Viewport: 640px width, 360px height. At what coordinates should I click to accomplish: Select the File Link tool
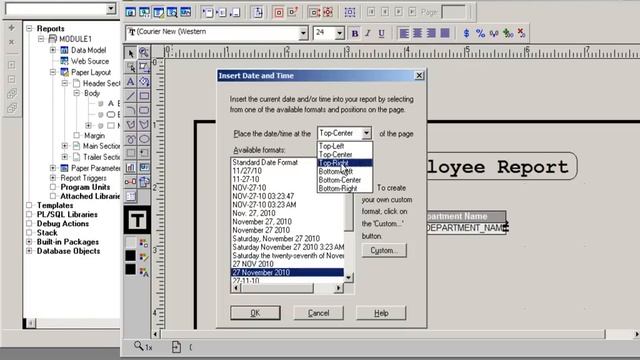(x=144, y=182)
